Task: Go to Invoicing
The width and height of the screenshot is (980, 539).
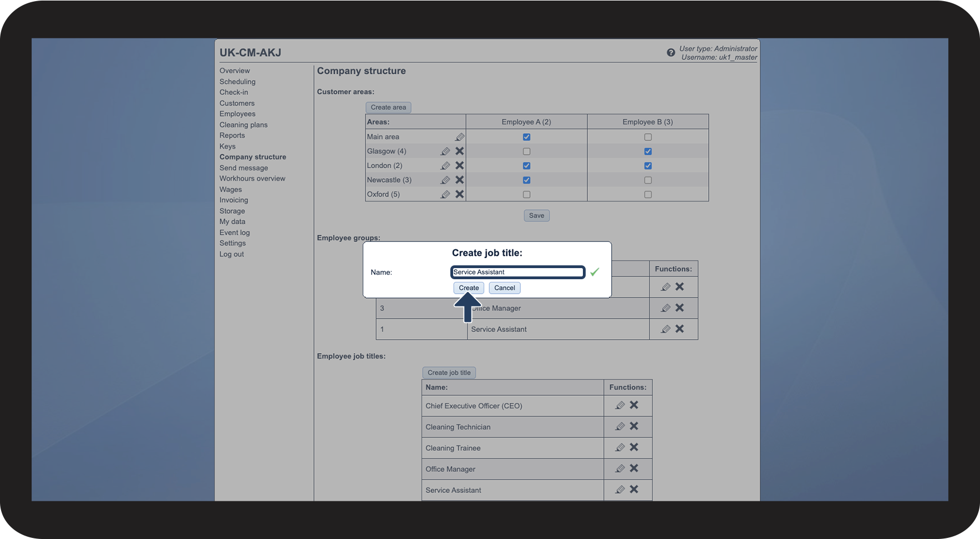Action: click(x=233, y=200)
